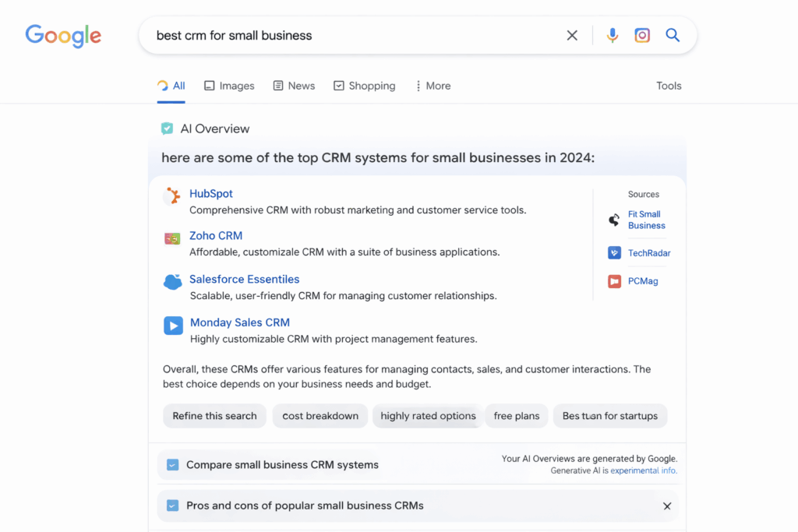This screenshot has height=532, width=798.
Task: Open Google Lens image search icon
Action: point(642,35)
